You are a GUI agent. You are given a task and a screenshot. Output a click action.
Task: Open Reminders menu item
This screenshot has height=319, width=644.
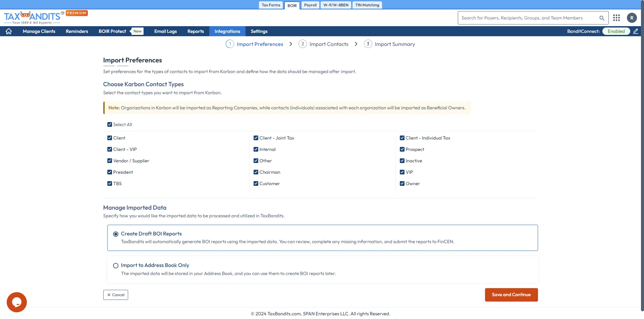pyautogui.click(x=77, y=31)
